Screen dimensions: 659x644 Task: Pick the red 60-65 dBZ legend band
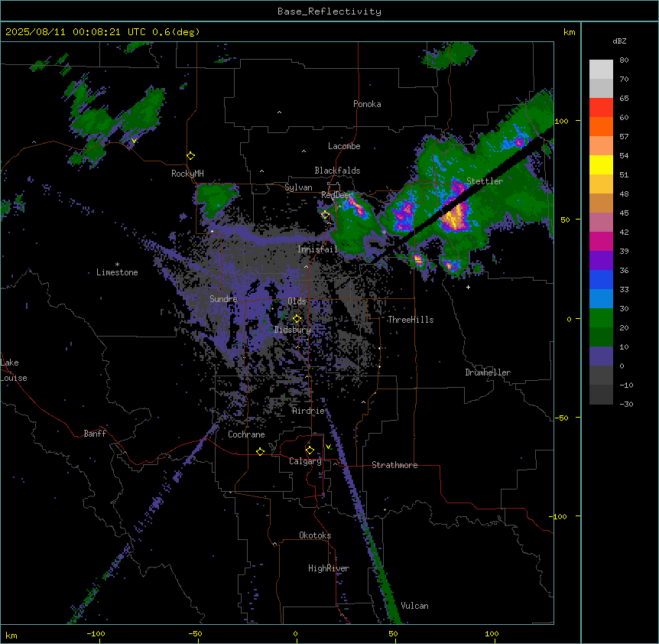point(601,107)
